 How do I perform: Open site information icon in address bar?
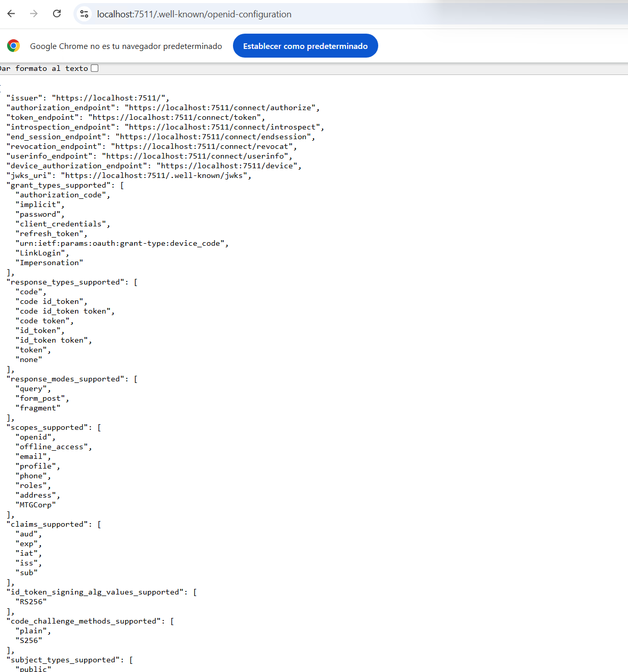click(85, 14)
